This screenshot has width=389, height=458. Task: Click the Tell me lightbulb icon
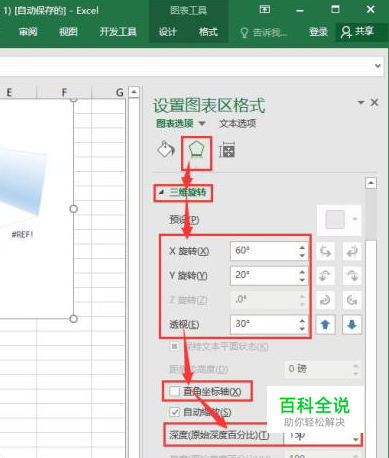pyautogui.click(x=244, y=33)
